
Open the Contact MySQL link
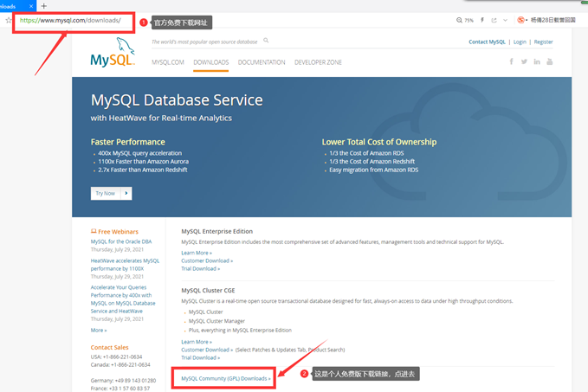(487, 42)
